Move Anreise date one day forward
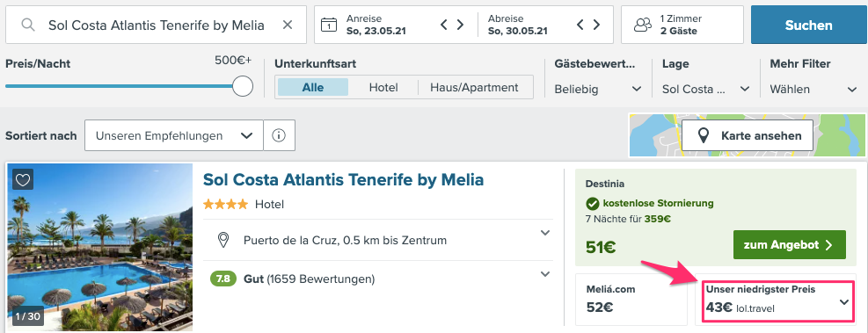 [460, 25]
